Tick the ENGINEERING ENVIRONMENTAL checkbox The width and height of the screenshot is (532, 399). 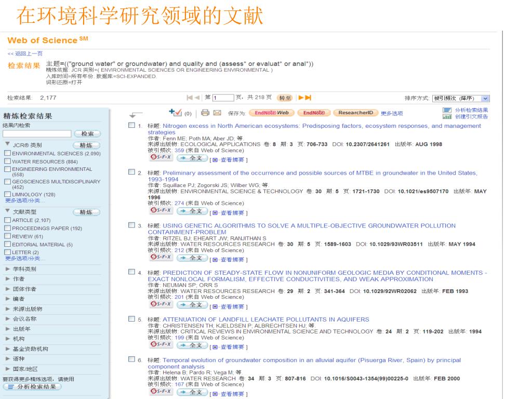pos(7,169)
